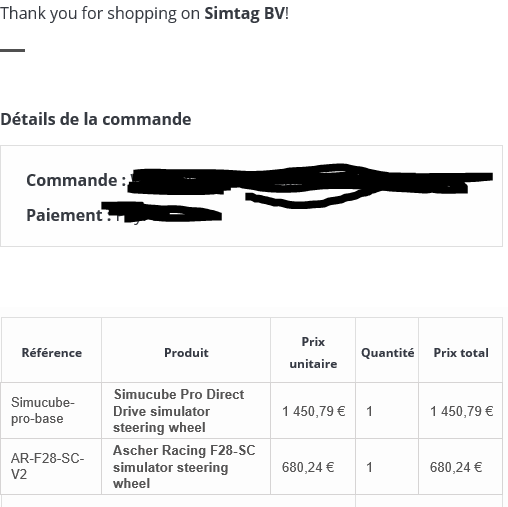
Task: Click the Thank you for shopping text
Action: (100, 14)
